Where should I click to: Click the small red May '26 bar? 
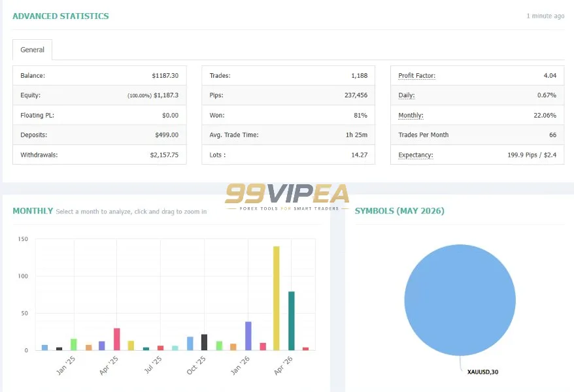point(306,349)
